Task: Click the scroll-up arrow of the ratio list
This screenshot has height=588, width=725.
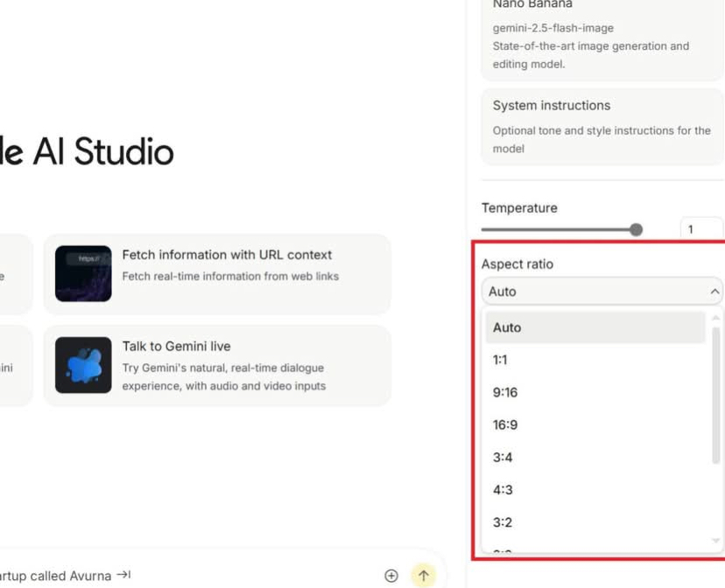Action: pyautogui.click(x=715, y=318)
